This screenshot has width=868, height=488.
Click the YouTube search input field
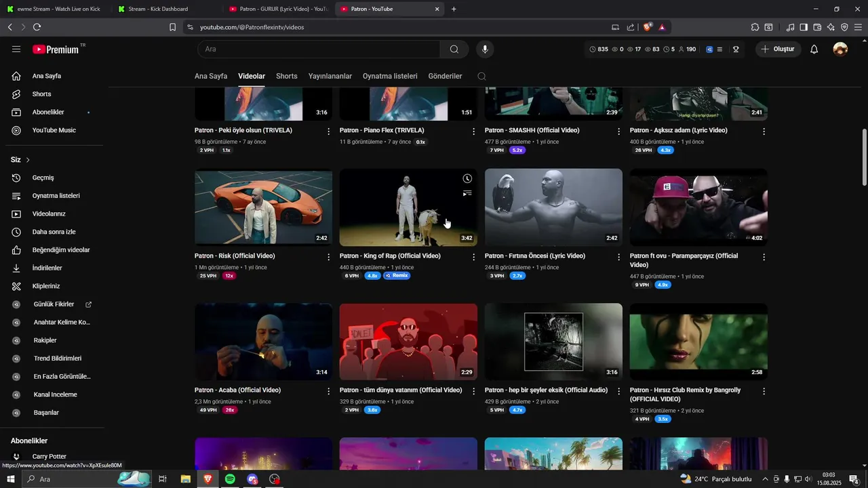pyautogui.click(x=319, y=49)
